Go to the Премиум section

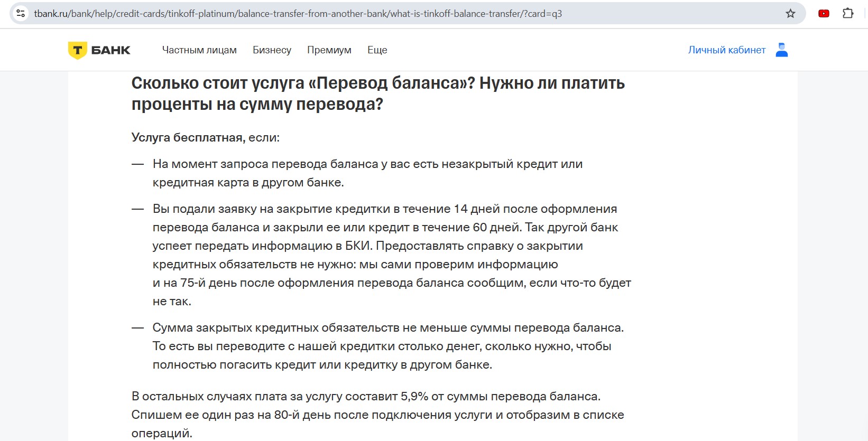pyautogui.click(x=329, y=50)
